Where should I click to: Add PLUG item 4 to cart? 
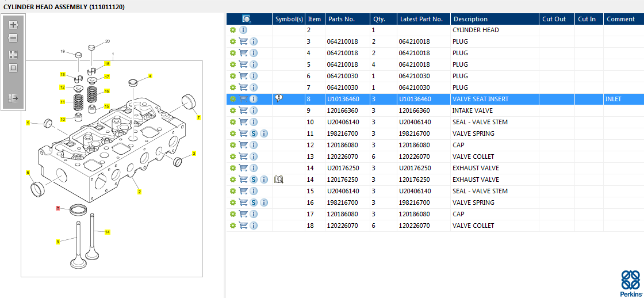[x=243, y=53]
